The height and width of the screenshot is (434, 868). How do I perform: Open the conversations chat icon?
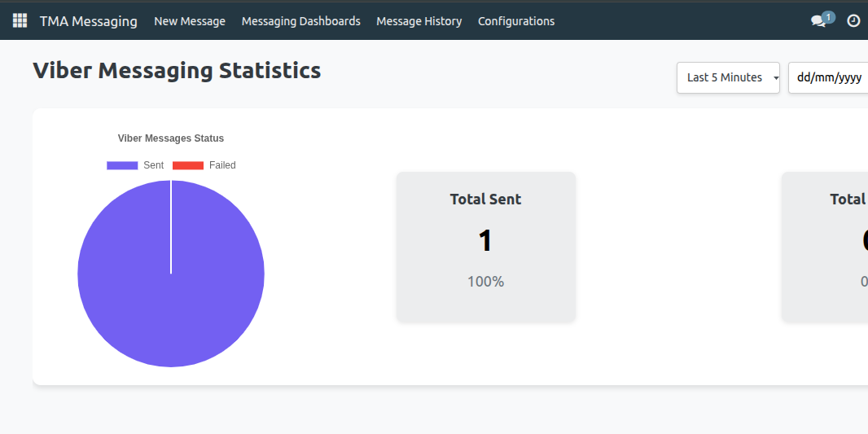pyautogui.click(x=818, y=22)
